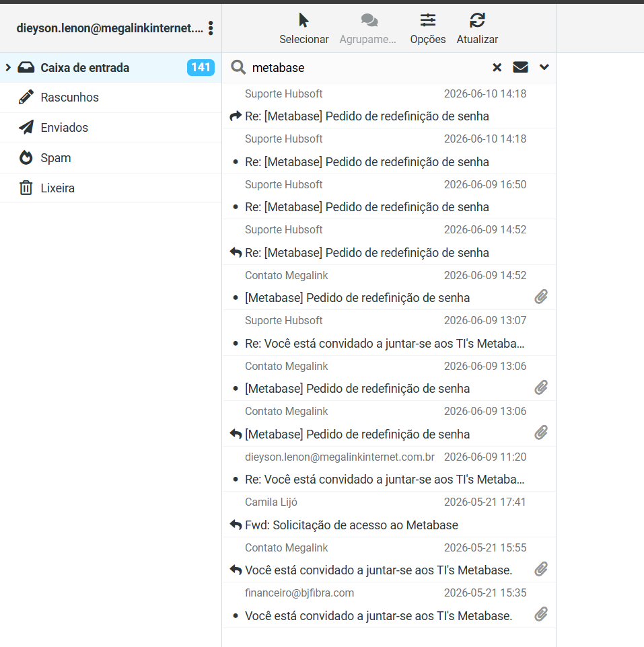The width and height of the screenshot is (644, 647).
Task: Open the 2026-06-10 14:18 forwarded Metabase reply
Action: [389, 106]
